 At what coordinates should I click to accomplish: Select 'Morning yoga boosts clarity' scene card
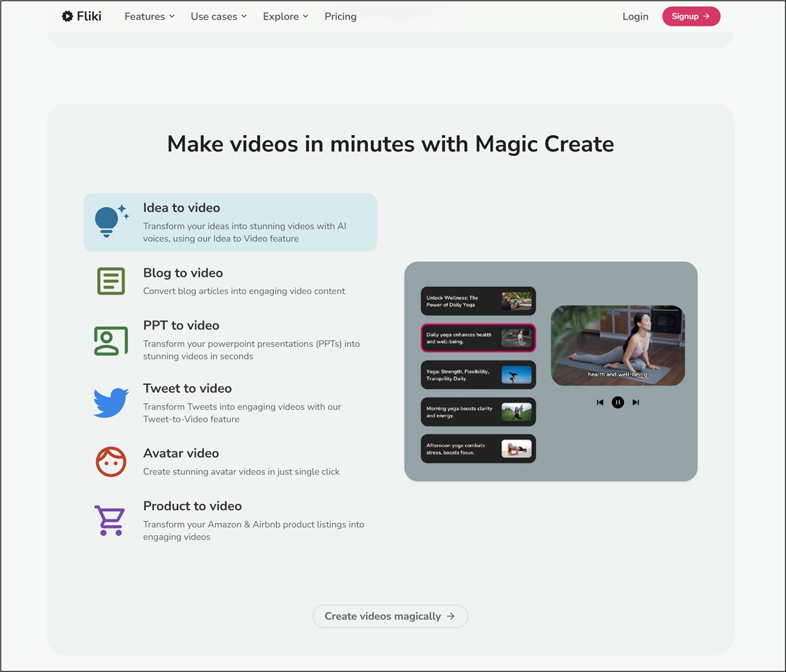[478, 412]
